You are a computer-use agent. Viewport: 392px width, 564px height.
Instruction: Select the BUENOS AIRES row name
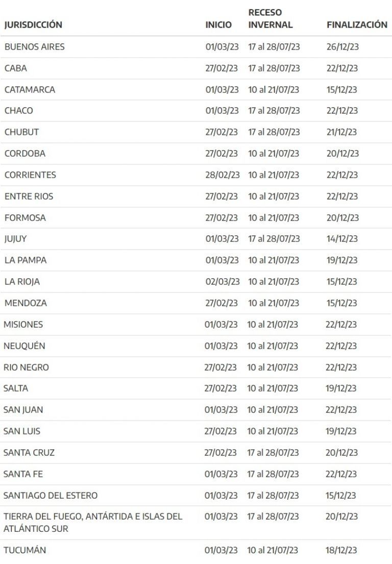[x=35, y=47]
